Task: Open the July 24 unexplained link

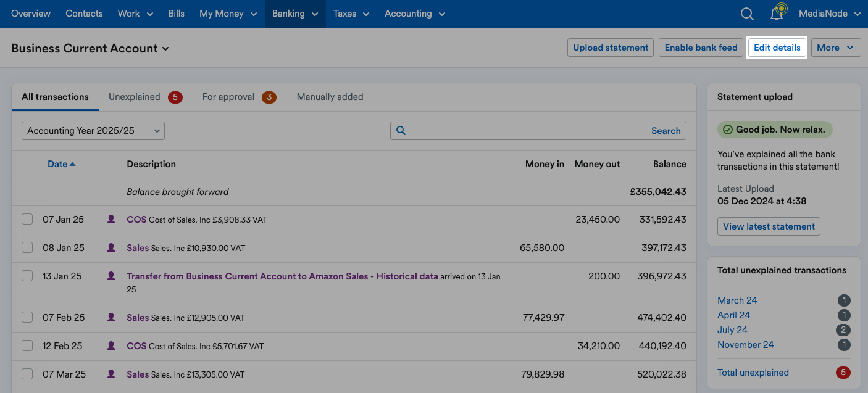Action: 732,330
